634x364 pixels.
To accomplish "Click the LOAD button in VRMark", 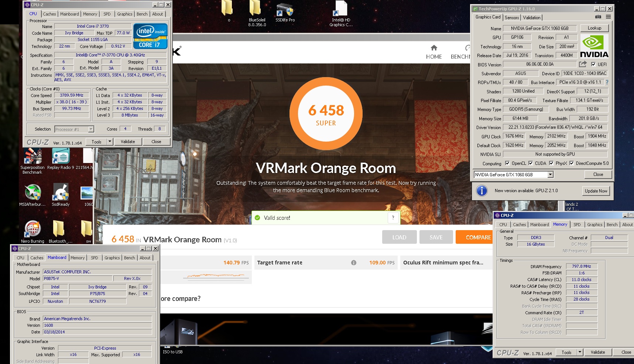I will coord(399,237).
